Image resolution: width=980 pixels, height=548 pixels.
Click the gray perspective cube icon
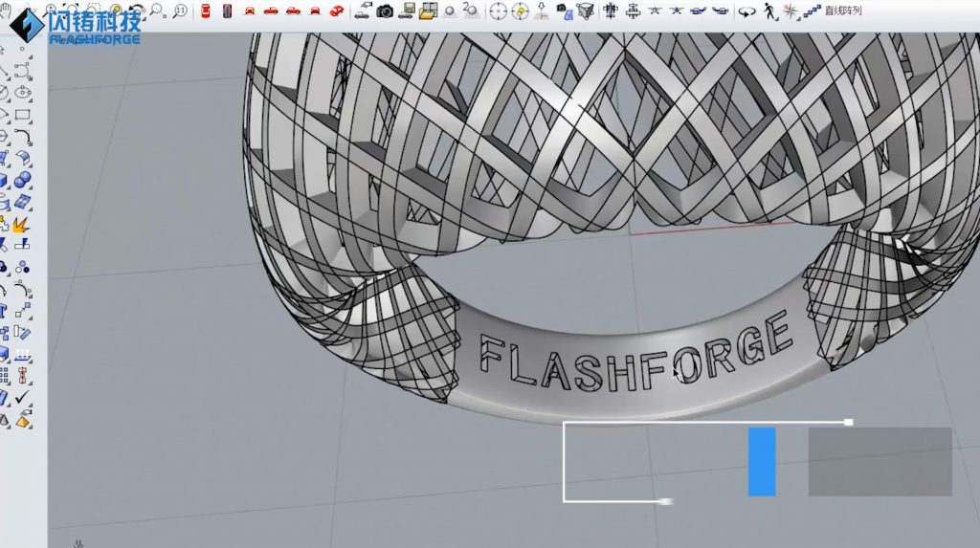click(586, 11)
